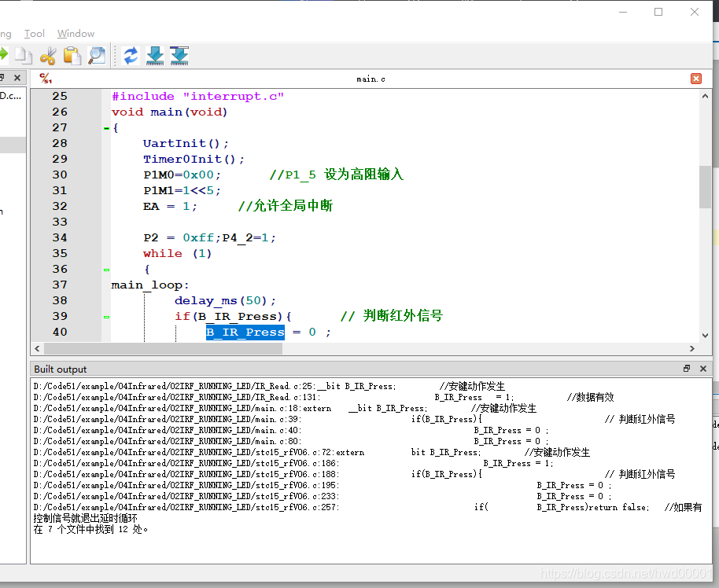Click the first download-to-chip icon
719x588 pixels.
(155, 56)
